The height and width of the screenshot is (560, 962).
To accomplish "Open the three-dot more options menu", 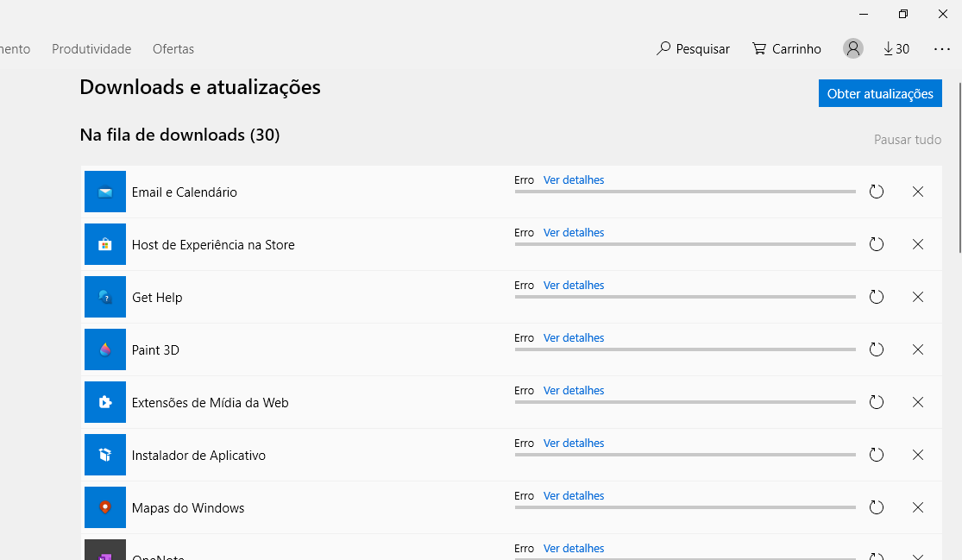I will [942, 49].
